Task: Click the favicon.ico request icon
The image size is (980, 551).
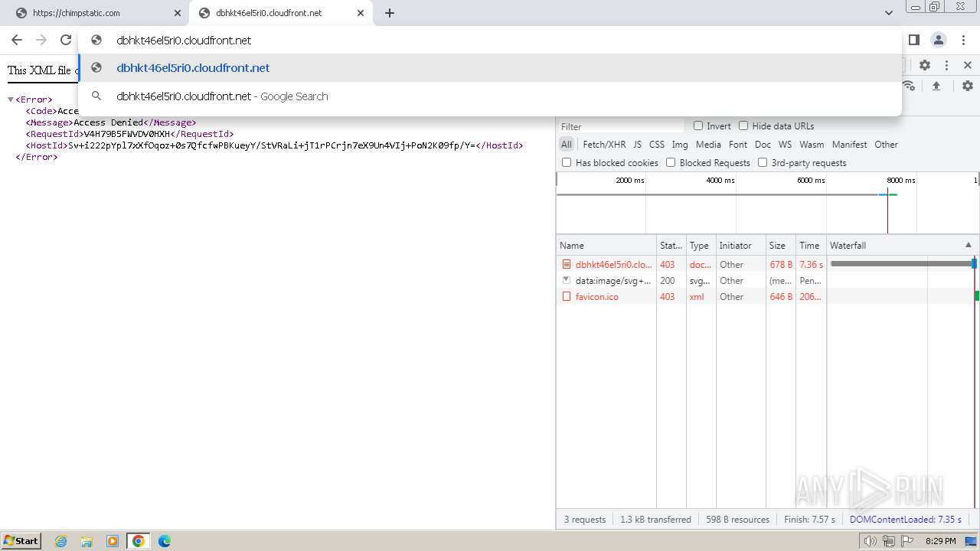Action: pyautogui.click(x=567, y=297)
